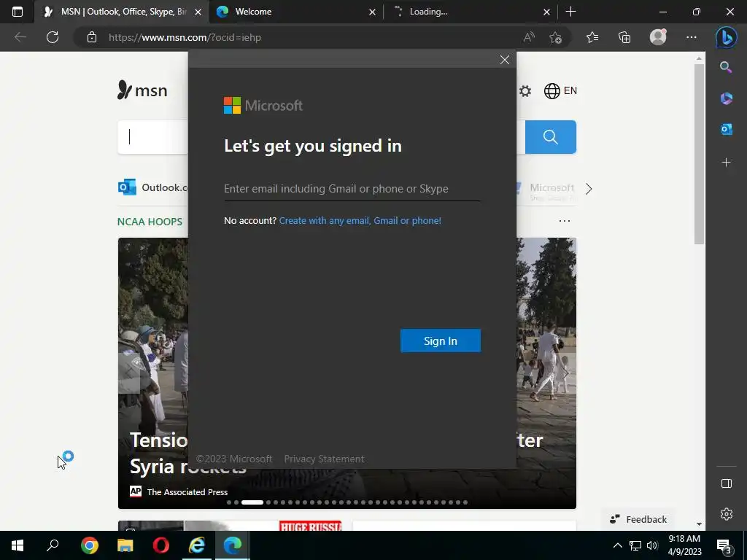The image size is (747, 560).
Task: Click the page vertical scrollbar thumb
Action: [x=698, y=154]
